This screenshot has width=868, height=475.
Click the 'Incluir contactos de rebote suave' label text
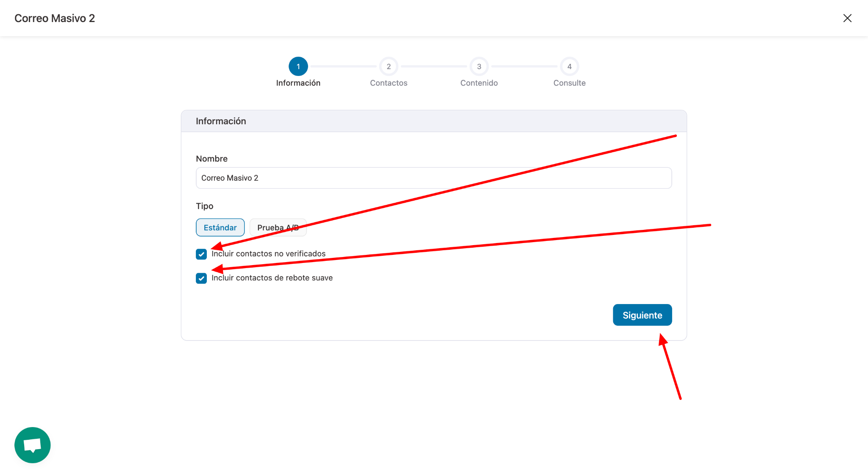272,278
